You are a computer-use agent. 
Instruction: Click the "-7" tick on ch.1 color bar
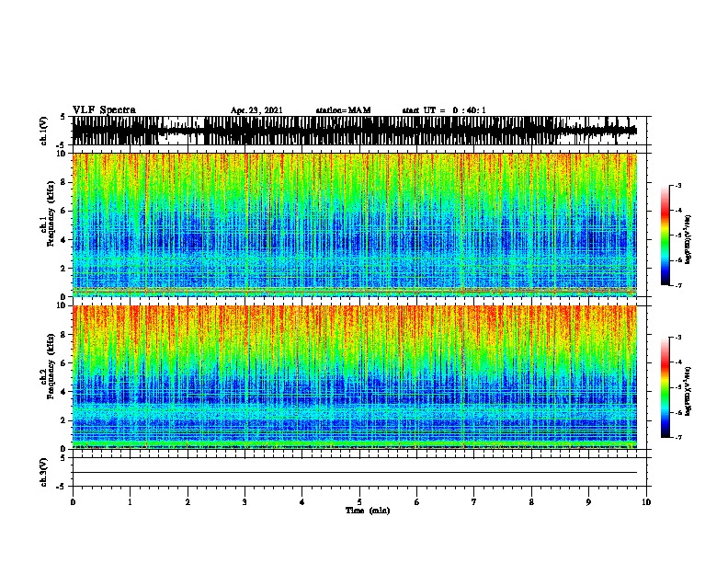pos(677,285)
